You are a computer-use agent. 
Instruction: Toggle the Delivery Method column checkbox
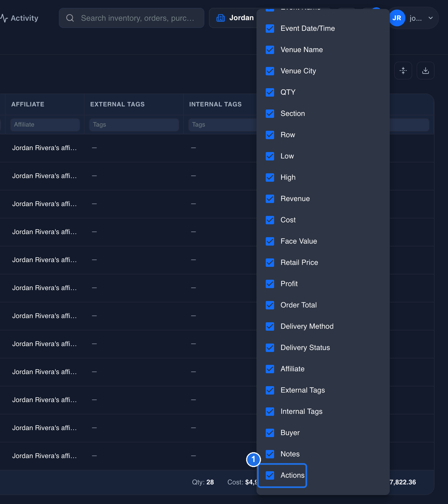pyautogui.click(x=270, y=326)
